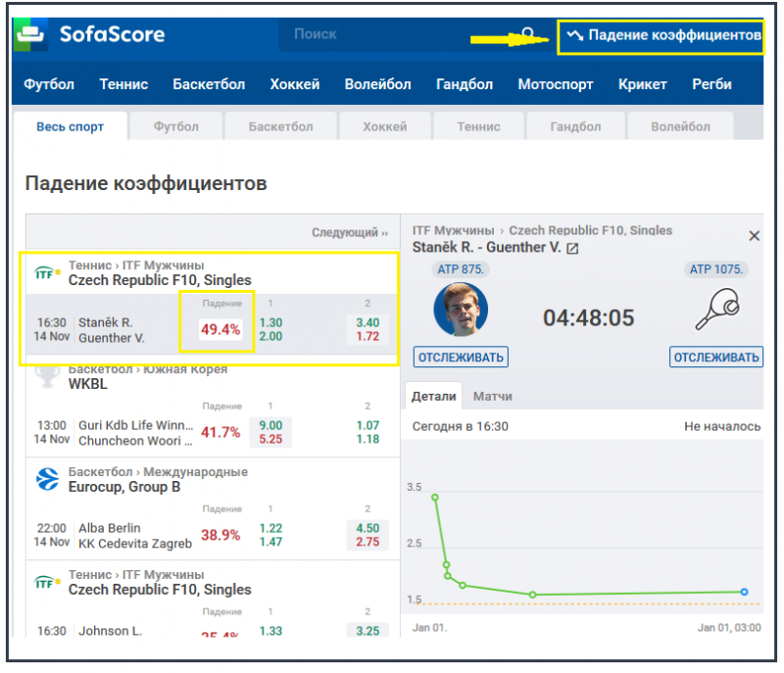Click the 38.9% drop value

click(220, 535)
